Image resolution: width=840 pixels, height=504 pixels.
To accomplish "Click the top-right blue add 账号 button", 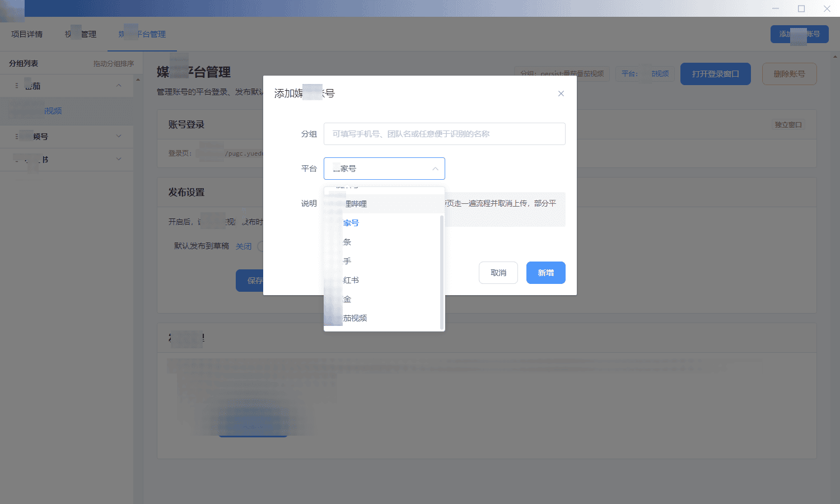I will pos(799,34).
